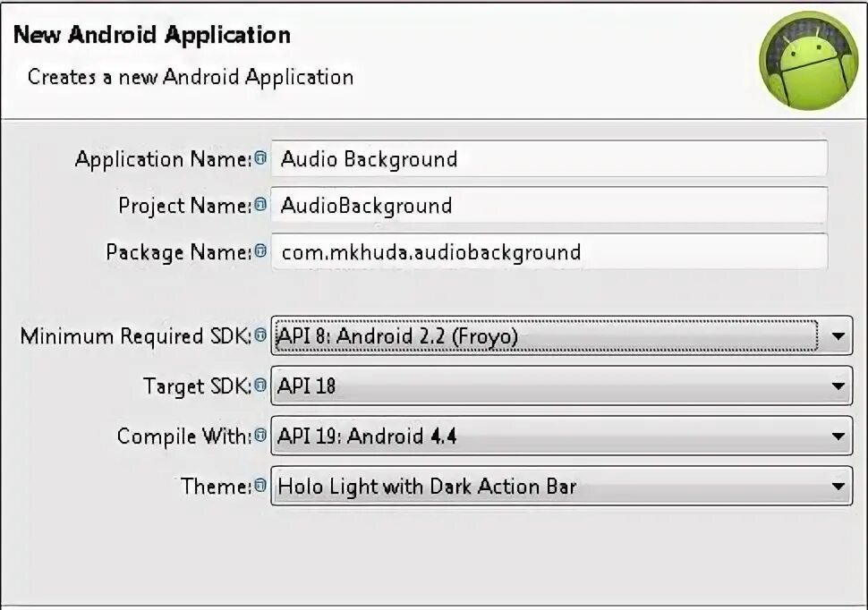Image resolution: width=868 pixels, height=610 pixels.
Task: Select the API 8 Froyo combo box
Action: tap(544, 336)
